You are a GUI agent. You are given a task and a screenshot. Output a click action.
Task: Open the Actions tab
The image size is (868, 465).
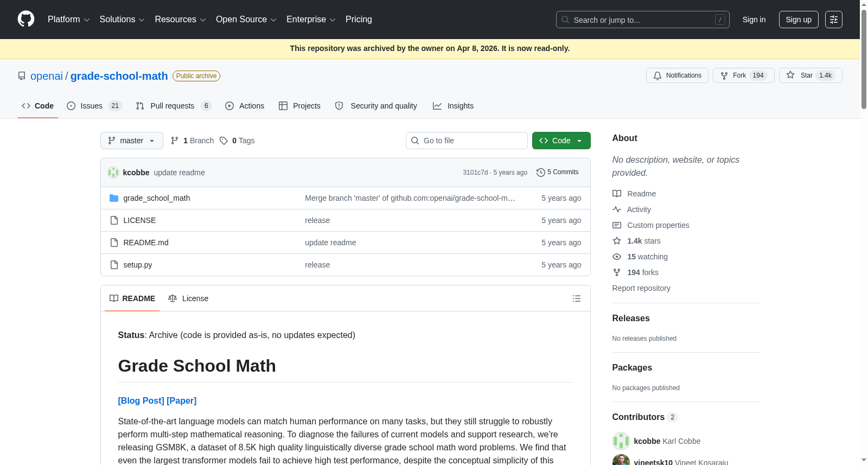coord(245,106)
